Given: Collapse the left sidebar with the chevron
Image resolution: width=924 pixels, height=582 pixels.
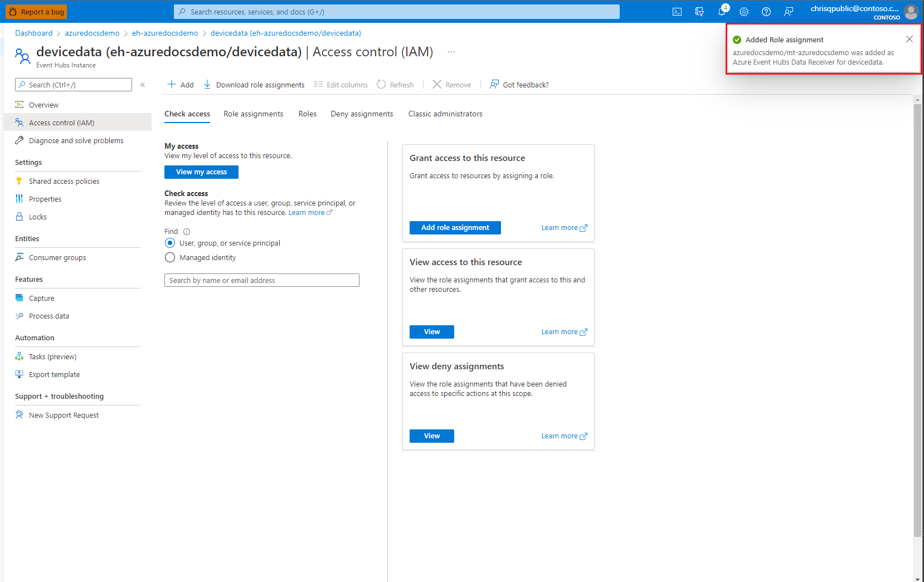Looking at the screenshot, I should point(143,85).
